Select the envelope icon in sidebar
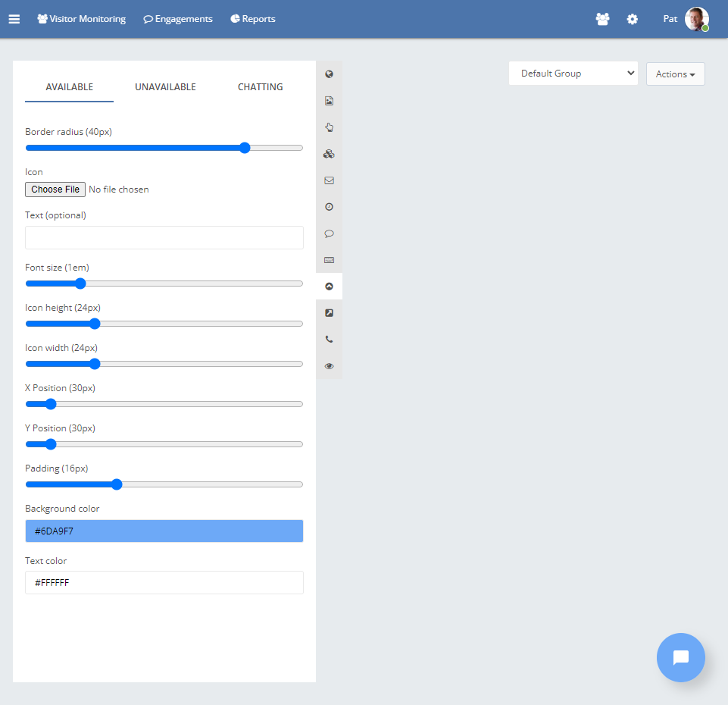Image resolution: width=728 pixels, height=705 pixels. 329,180
